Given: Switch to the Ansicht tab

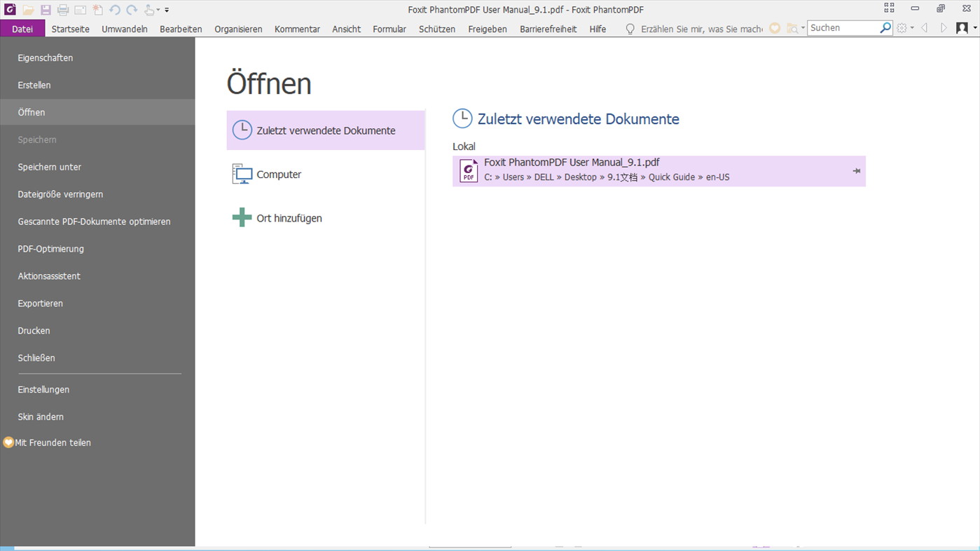Looking at the screenshot, I should tap(347, 29).
